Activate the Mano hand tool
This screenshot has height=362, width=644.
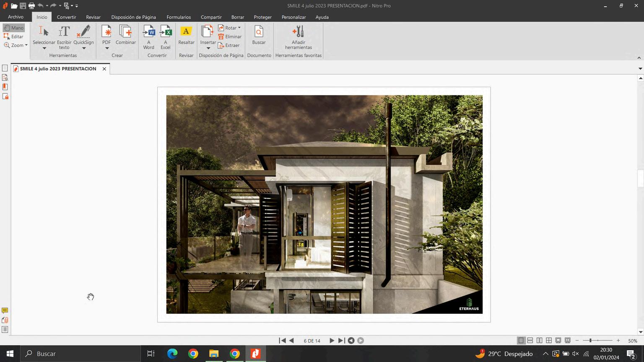tap(14, 28)
